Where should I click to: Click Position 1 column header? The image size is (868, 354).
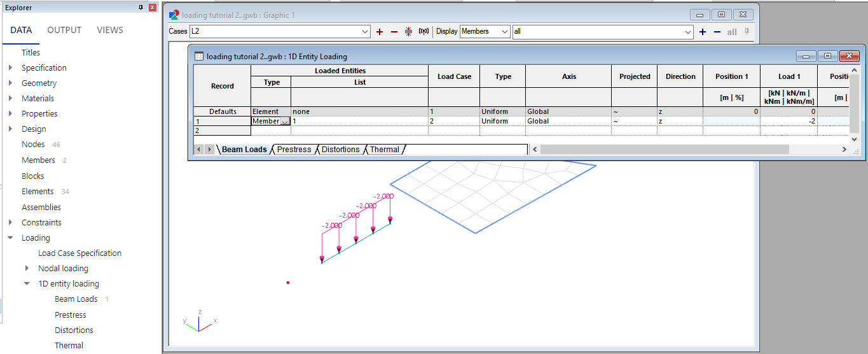tap(731, 76)
